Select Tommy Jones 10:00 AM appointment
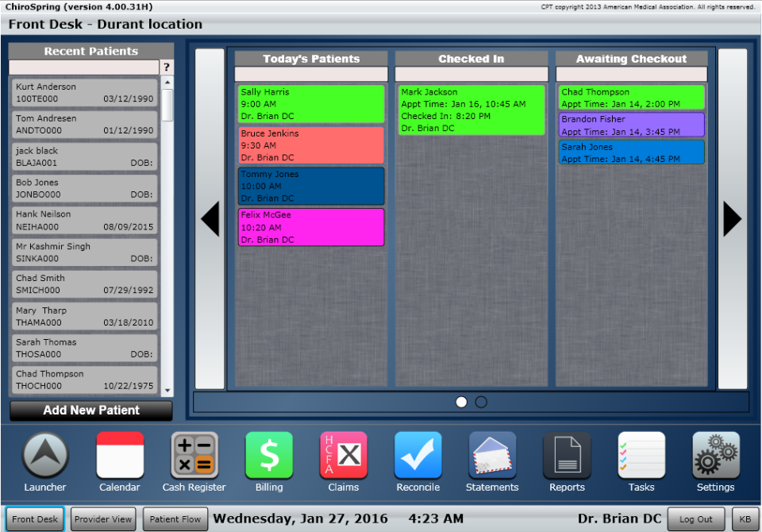The image size is (762, 532). [311, 187]
